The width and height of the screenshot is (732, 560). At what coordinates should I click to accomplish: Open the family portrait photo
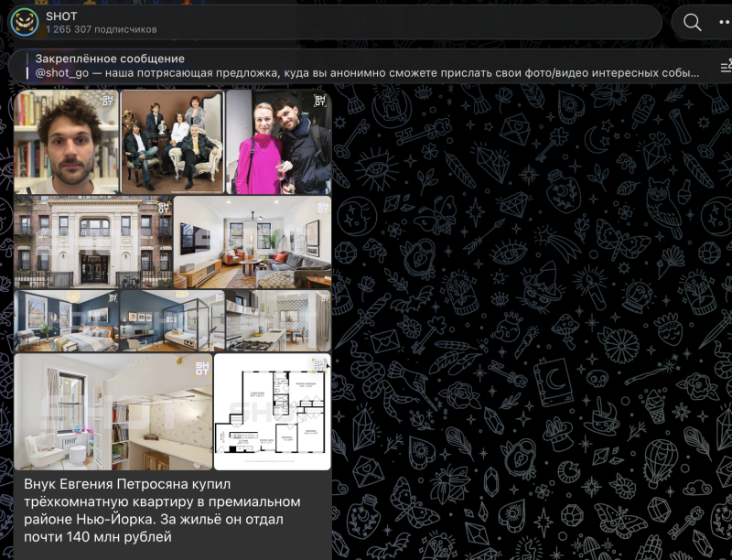point(173,142)
